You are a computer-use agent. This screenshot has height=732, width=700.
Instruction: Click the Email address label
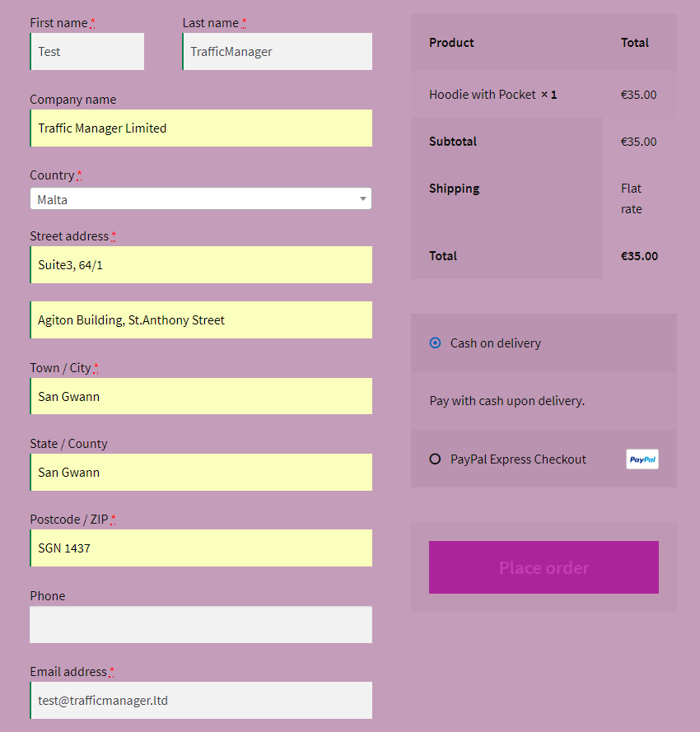[68, 672]
